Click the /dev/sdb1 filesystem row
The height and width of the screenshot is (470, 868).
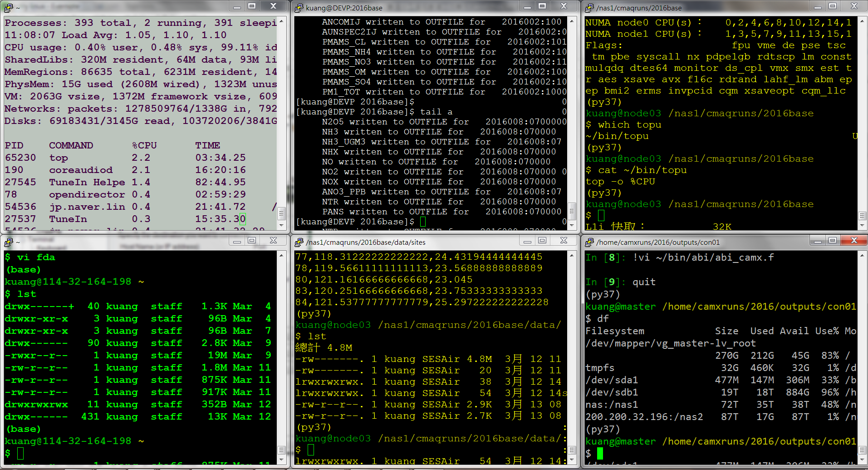[721, 392]
